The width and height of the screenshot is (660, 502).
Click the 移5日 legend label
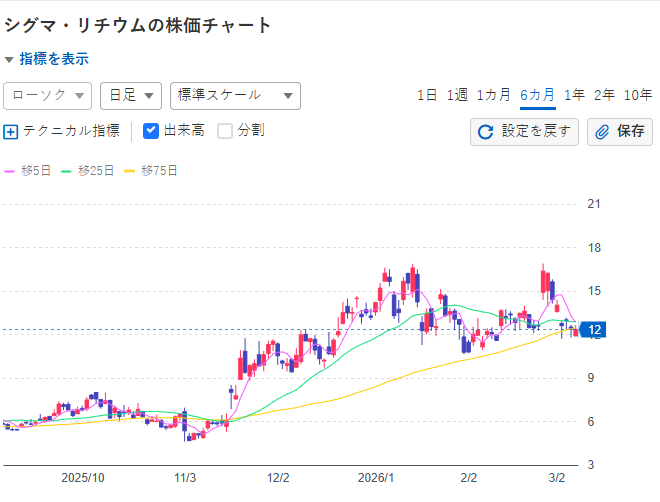36,171
